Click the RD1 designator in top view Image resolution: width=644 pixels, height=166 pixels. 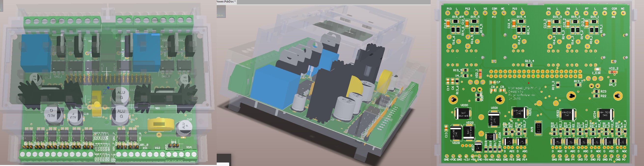click(x=158, y=108)
